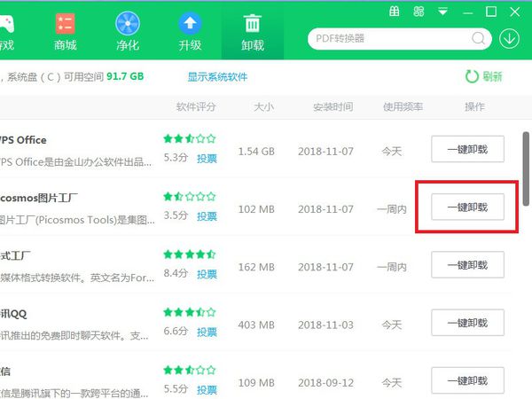Click the vertical scrollbar thumb
Screen dimensions: 532x399
[x=526, y=168]
